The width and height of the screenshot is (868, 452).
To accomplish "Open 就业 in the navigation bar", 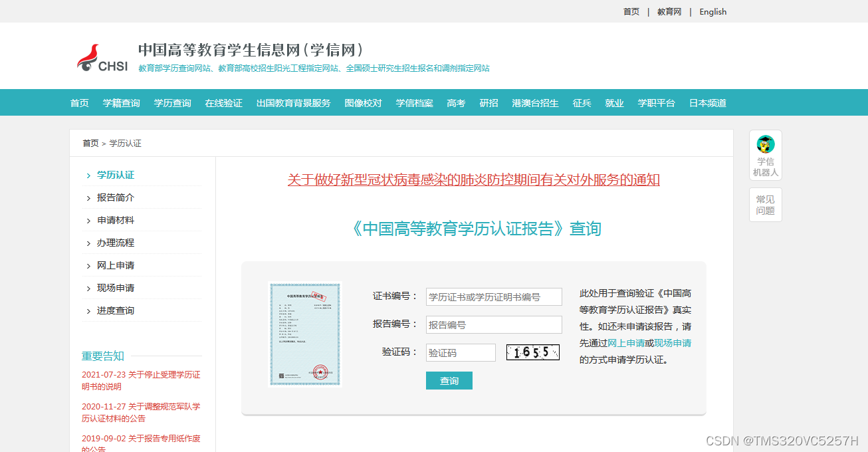I will tap(615, 103).
